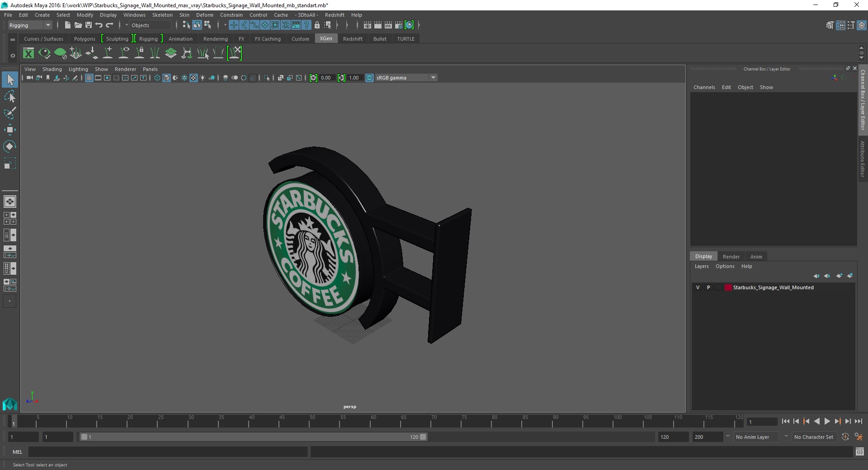
Task: Activate the Lasso select tool
Action: click(10, 97)
